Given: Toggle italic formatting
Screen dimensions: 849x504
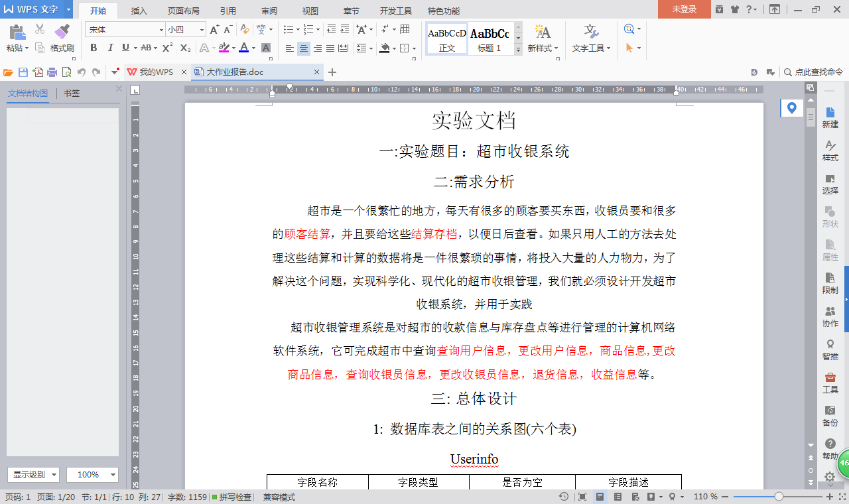Looking at the screenshot, I should tap(110, 48).
